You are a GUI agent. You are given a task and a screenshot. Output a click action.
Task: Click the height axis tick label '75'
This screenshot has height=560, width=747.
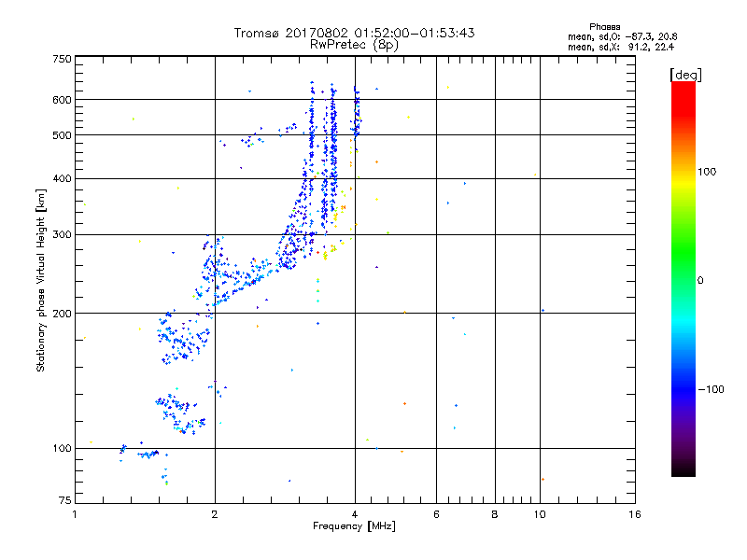[65, 500]
